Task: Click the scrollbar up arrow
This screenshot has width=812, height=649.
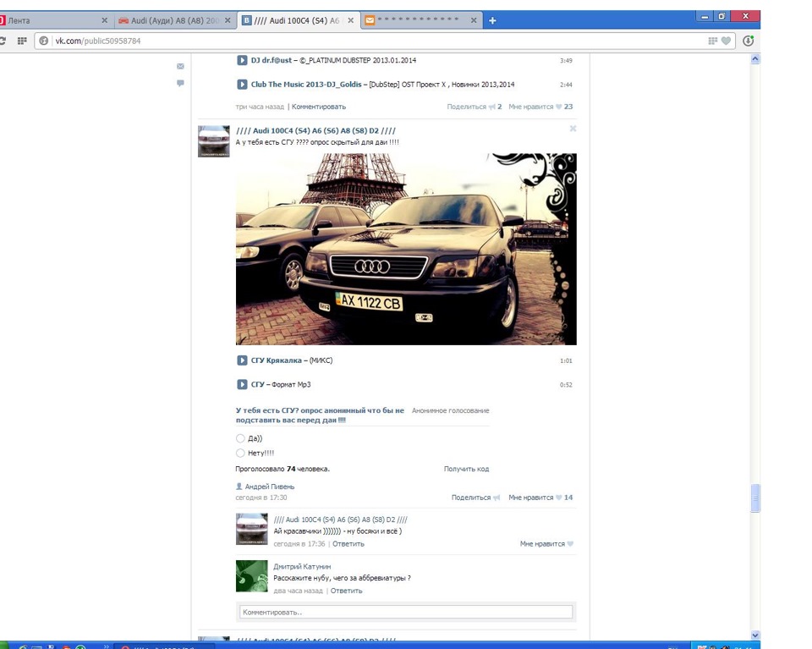Action: tap(755, 59)
